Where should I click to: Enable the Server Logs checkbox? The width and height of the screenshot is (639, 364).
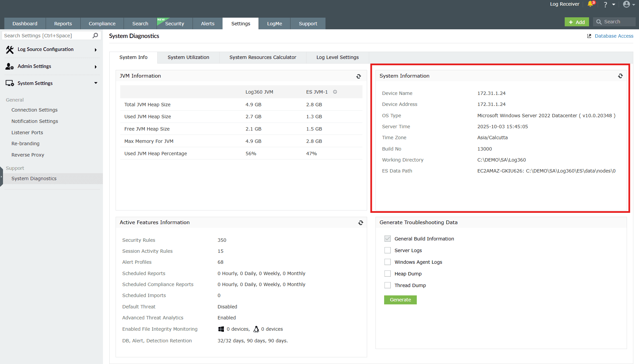pyautogui.click(x=387, y=250)
